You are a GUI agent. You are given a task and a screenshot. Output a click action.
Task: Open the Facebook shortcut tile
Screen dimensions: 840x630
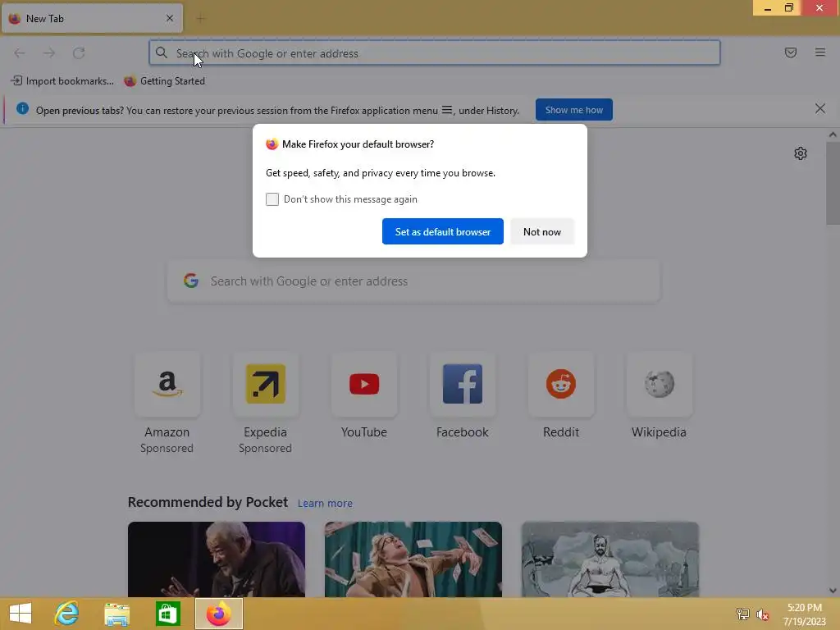coord(463,384)
